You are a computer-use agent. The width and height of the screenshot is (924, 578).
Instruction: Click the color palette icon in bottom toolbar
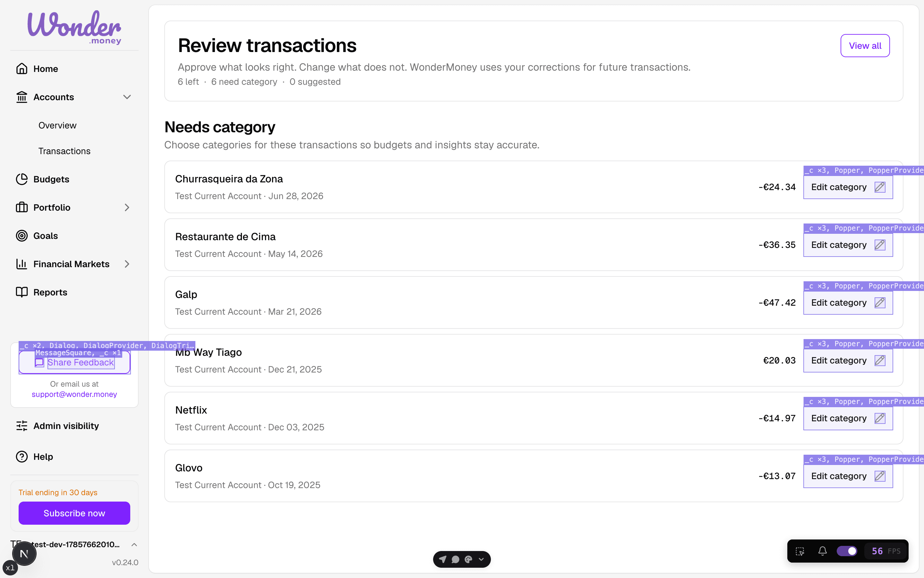(x=468, y=559)
